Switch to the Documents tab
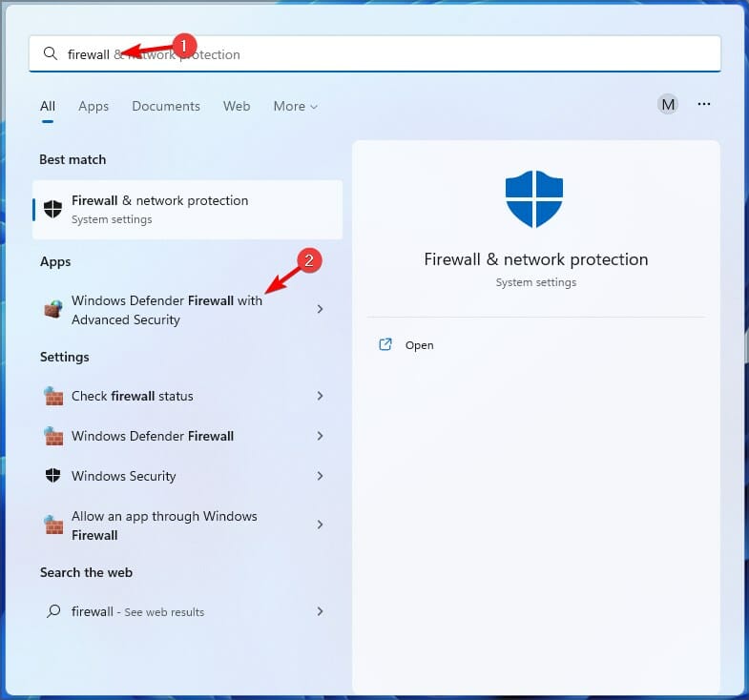749x700 pixels. pos(166,106)
